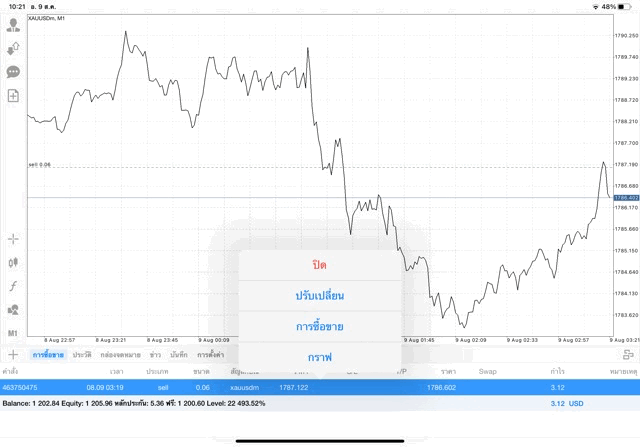The image size is (640, 447).
Task: Tap the plus icon beside the tabs
Action: pos(13,354)
